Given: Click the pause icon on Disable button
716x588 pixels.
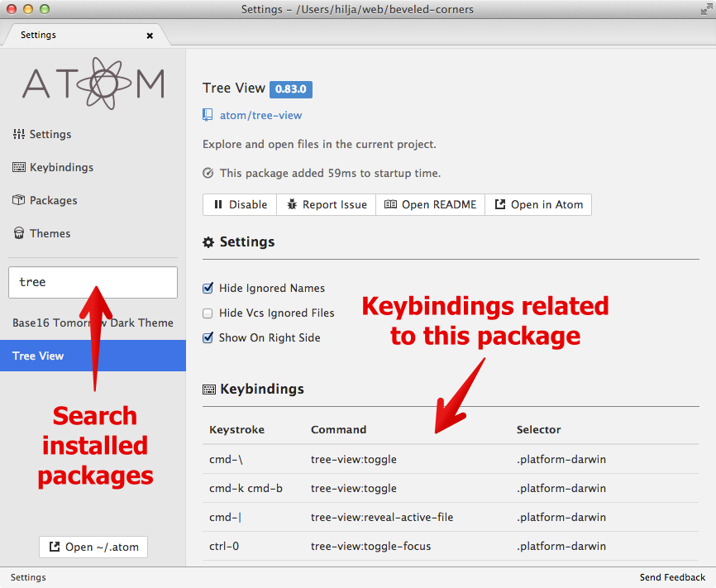Looking at the screenshot, I should tap(218, 204).
